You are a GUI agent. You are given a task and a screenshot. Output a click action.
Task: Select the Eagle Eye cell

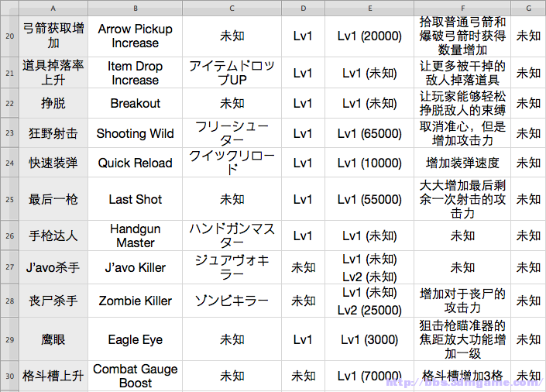(135, 339)
